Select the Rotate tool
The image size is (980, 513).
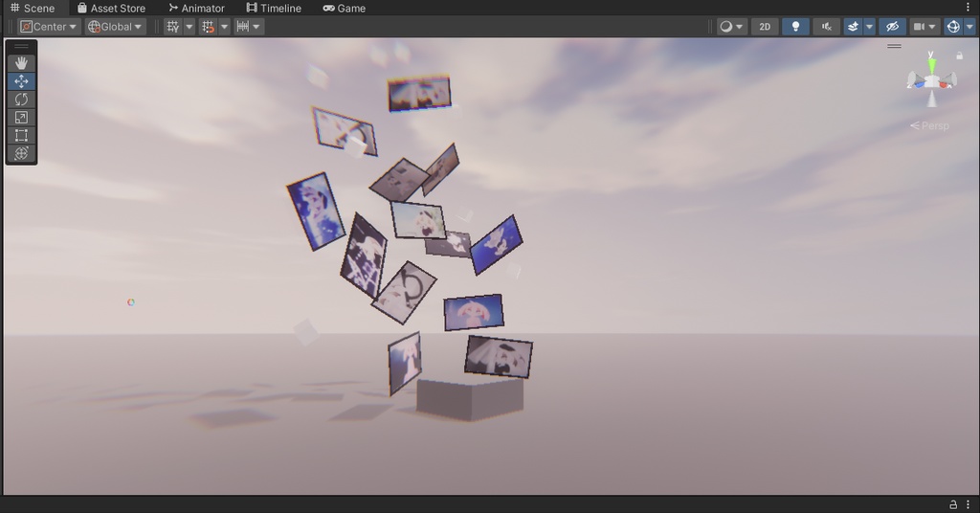pyautogui.click(x=21, y=100)
